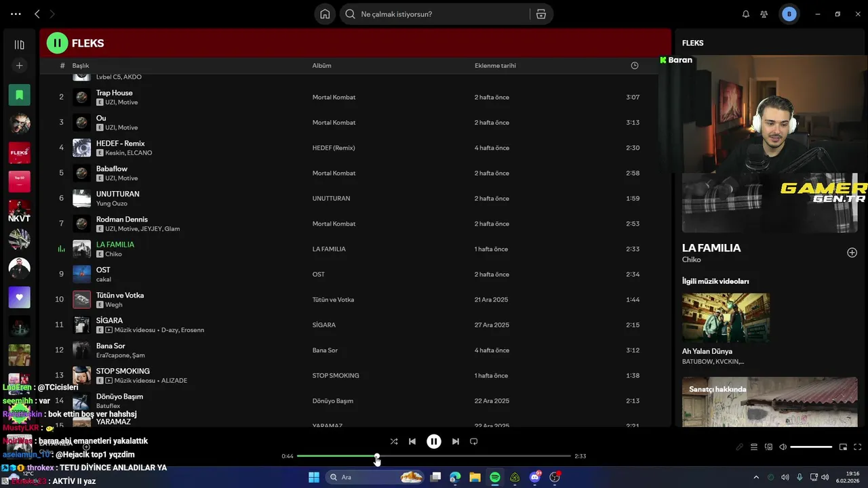Image resolution: width=868 pixels, height=488 pixels.
Task: Go back with the left arrow
Action: tap(37, 14)
